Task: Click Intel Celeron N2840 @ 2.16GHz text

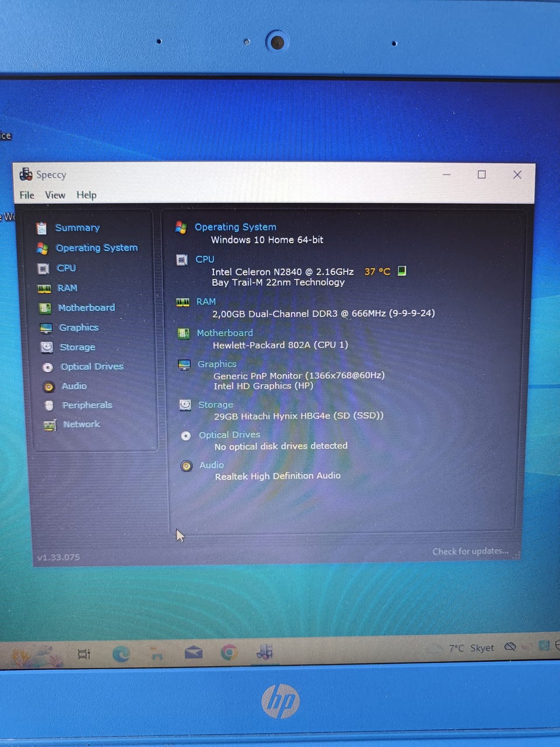Action: 283,272
